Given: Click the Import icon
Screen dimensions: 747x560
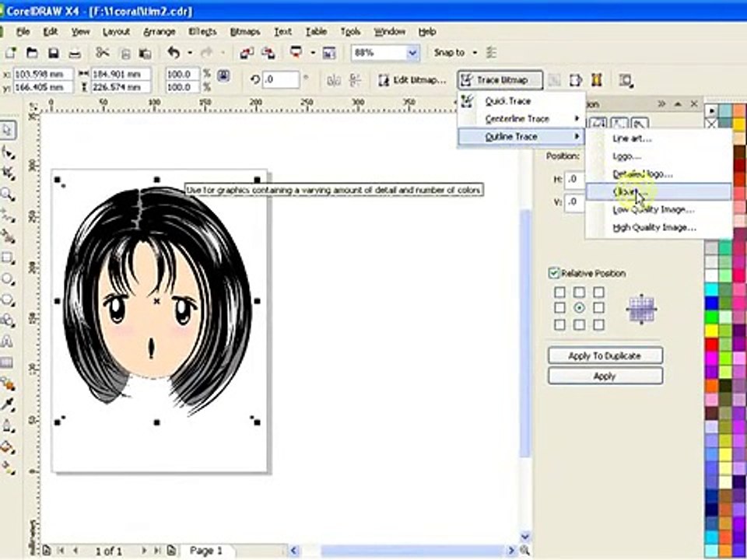Looking at the screenshot, I should tap(247, 53).
